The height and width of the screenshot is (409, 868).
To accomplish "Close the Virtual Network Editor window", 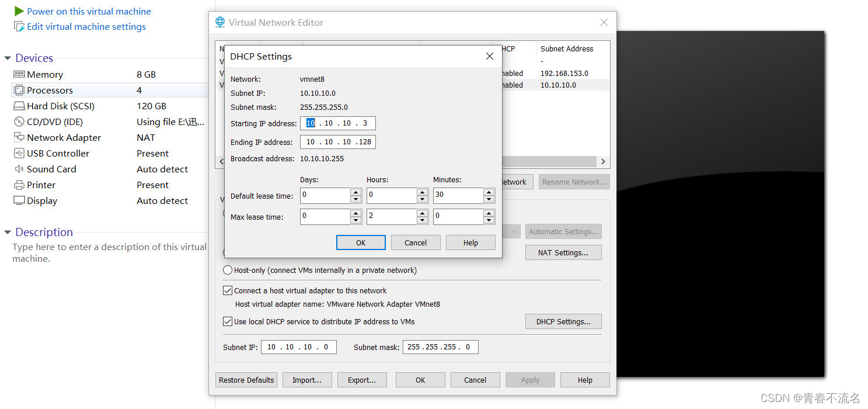I will pyautogui.click(x=604, y=22).
